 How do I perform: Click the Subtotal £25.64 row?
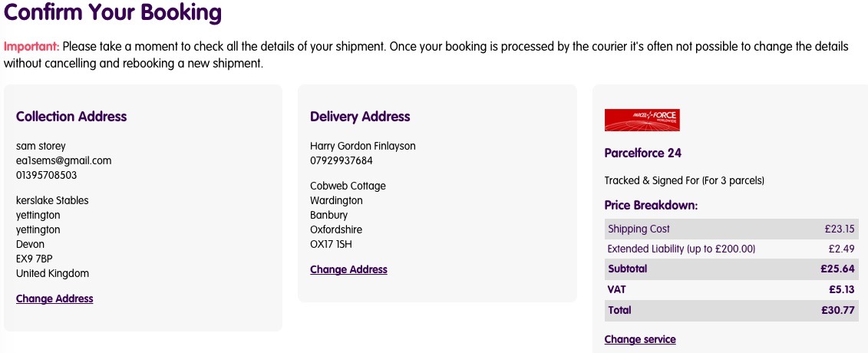[x=731, y=269]
